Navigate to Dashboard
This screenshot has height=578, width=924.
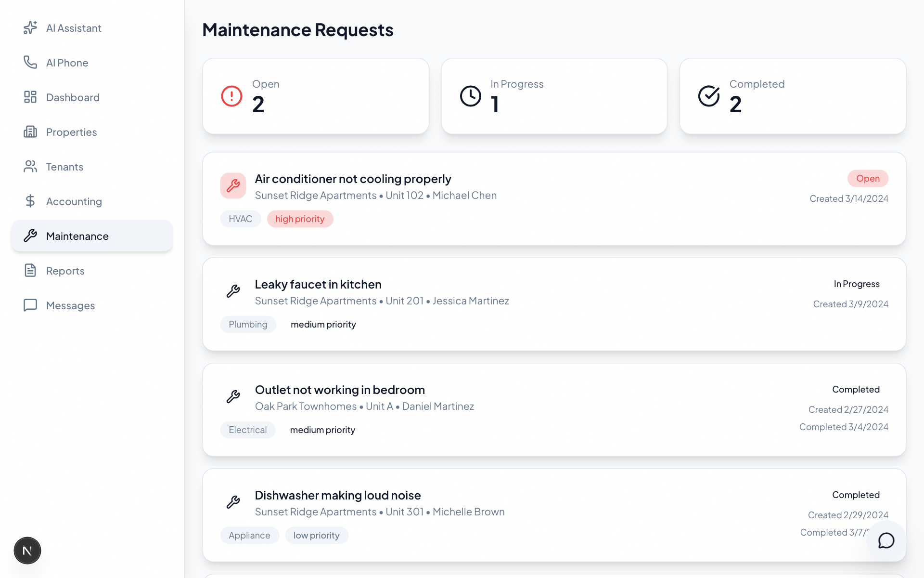click(x=92, y=97)
